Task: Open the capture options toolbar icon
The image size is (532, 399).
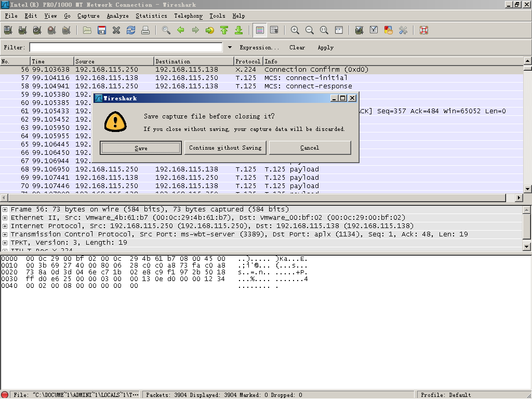Action: click(23, 30)
